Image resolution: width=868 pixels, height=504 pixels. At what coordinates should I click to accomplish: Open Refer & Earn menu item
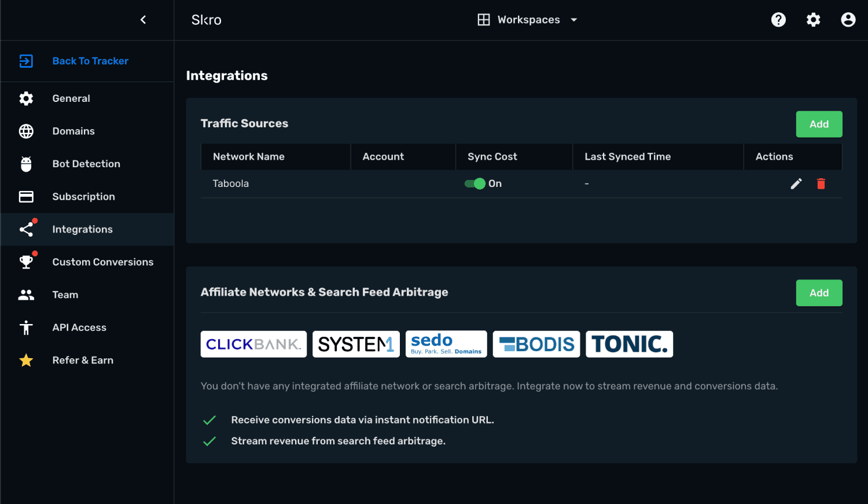[87, 360]
